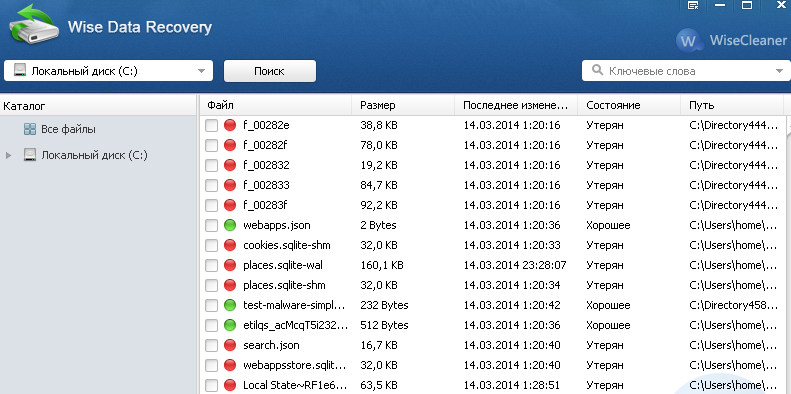Tick checkbox for Local State~RF1e6 file
Screen dimensions: 791x394
[211, 385]
